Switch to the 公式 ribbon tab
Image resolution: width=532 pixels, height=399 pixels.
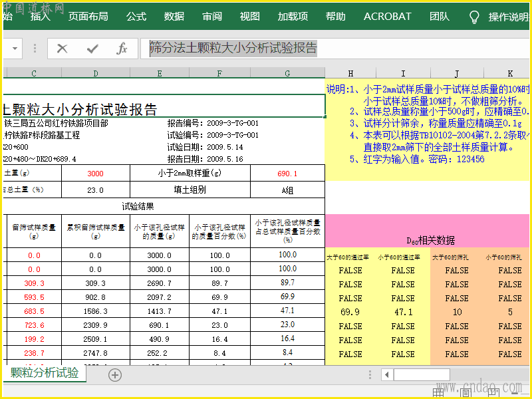(136, 17)
